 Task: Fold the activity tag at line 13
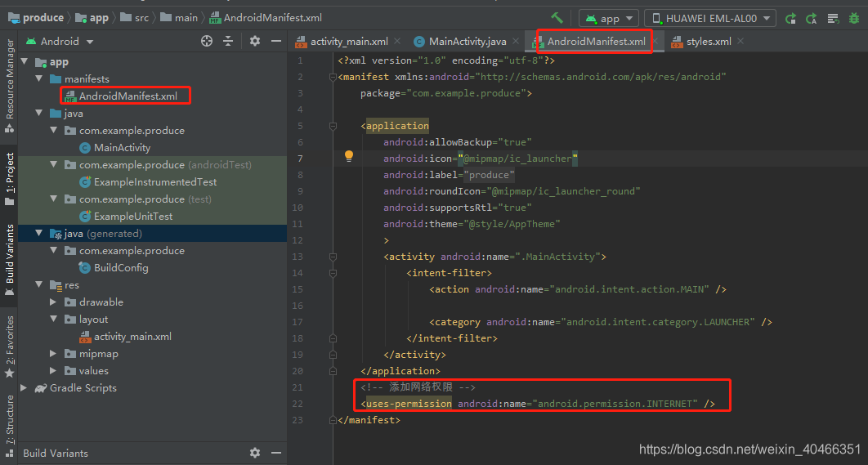(x=333, y=257)
